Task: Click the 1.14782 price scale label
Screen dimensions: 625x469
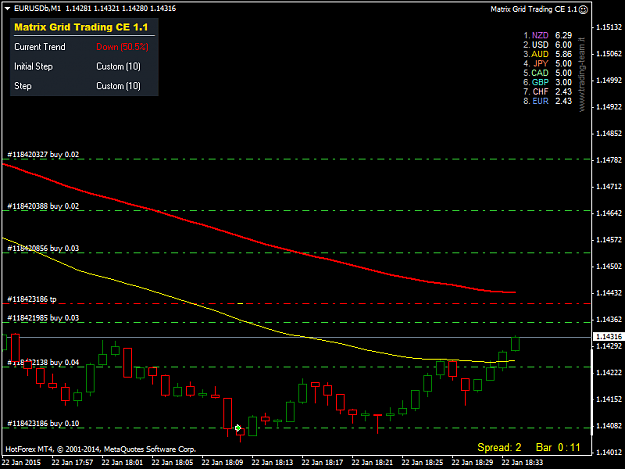Action: tap(609, 160)
